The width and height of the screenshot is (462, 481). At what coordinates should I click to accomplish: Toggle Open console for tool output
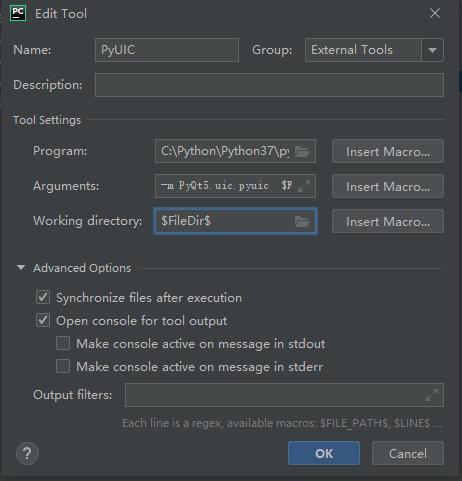coord(43,320)
